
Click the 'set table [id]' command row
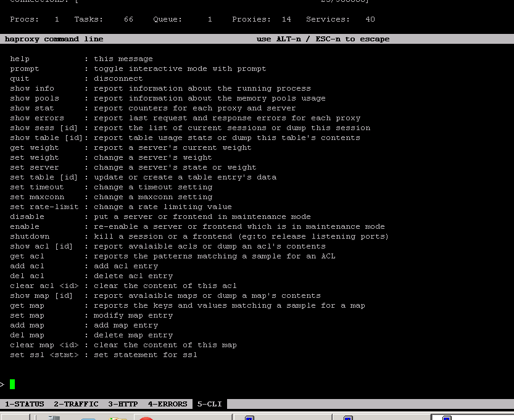point(143,177)
